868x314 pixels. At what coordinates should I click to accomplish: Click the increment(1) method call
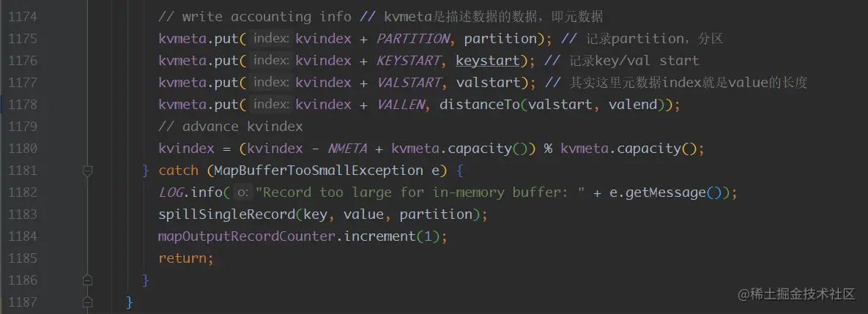pyautogui.click(x=393, y=236)
